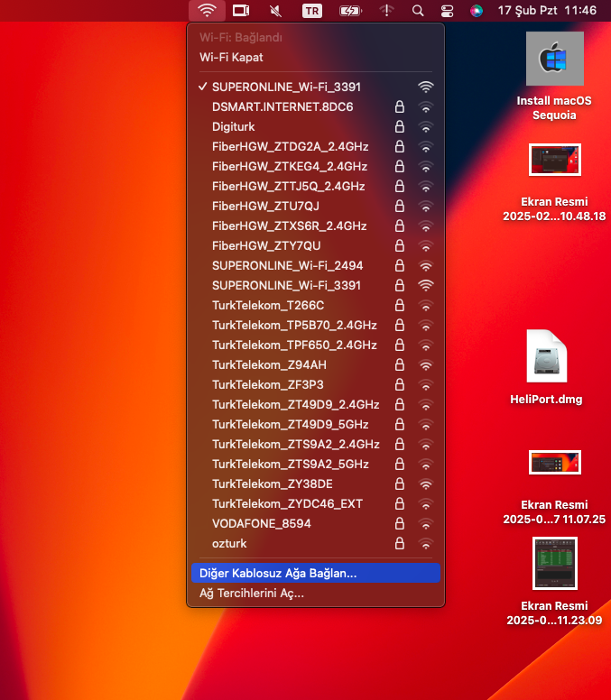Connect to ozturk network
The width and height of the screenshot is (611, 700).
316,544
